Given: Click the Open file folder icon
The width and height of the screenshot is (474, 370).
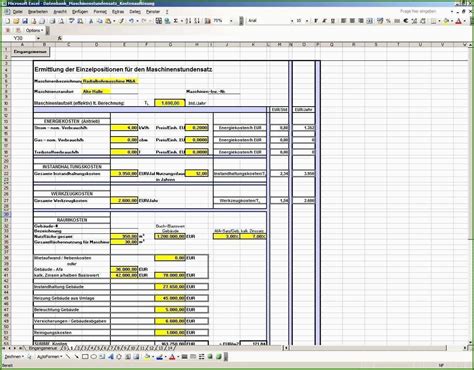Looking at the screenshot, I should click(x=16, y=21).
